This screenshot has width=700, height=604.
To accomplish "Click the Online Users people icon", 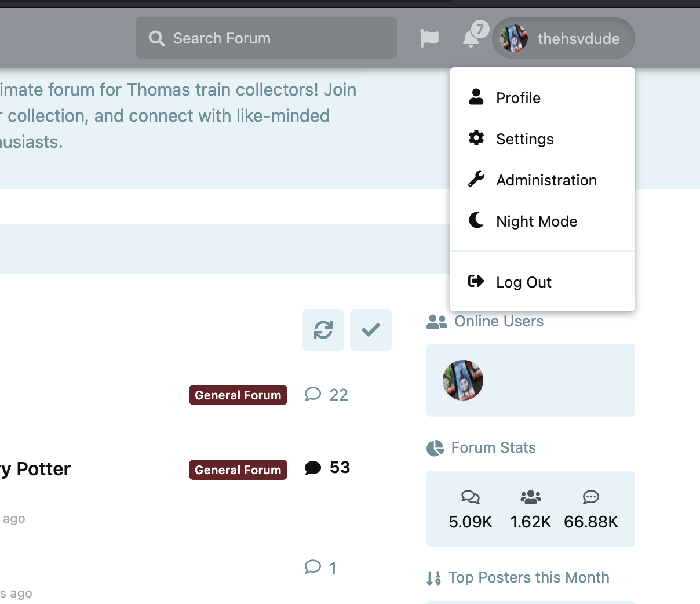I will [437, 322].
